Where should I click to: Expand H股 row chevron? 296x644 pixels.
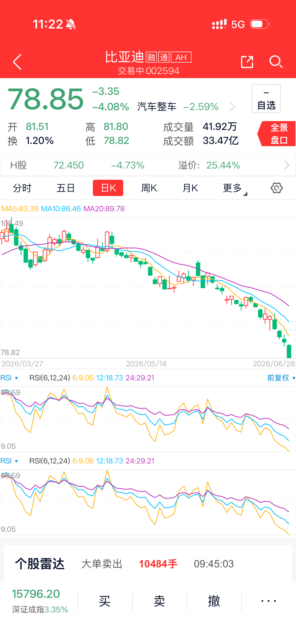click(x=286, y=165)
